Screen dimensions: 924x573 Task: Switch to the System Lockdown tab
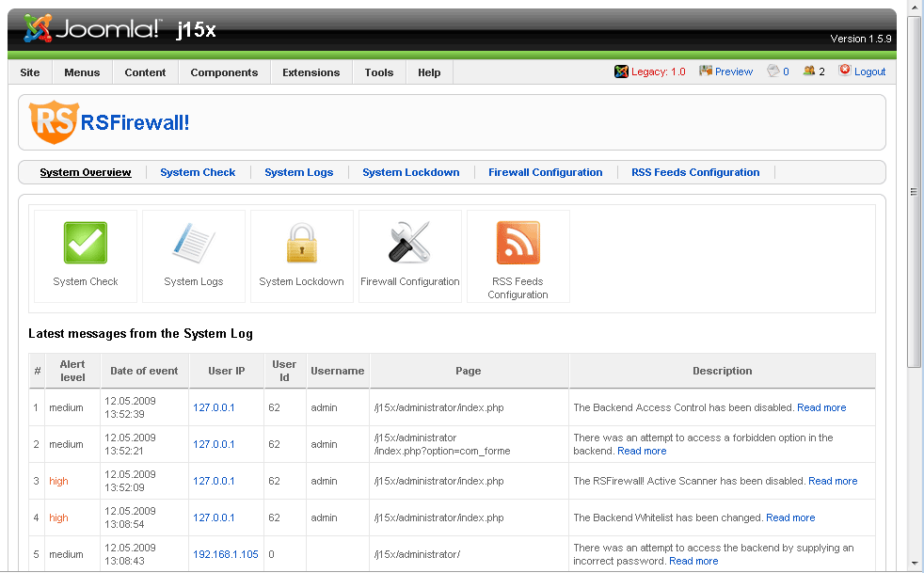click(411, 172)
